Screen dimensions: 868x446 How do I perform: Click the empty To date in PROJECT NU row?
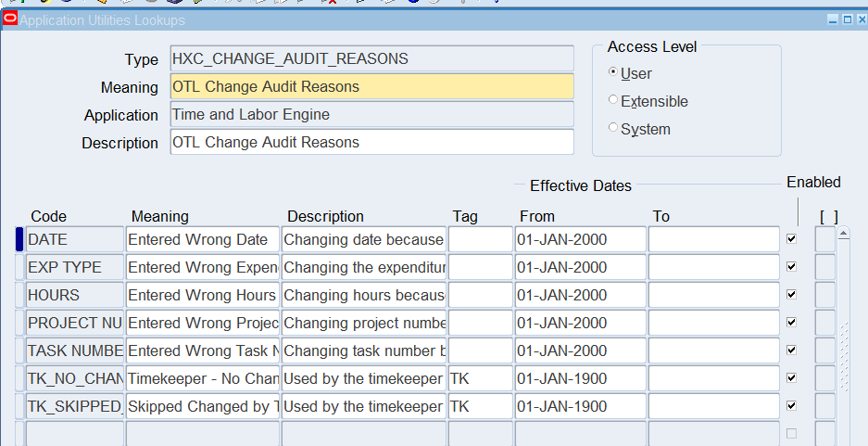[713, 323]
